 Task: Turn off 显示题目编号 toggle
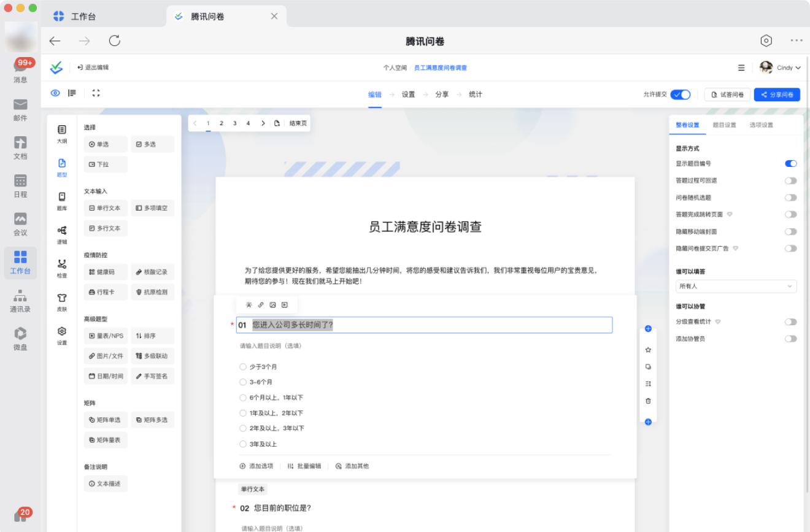point(790,163)
